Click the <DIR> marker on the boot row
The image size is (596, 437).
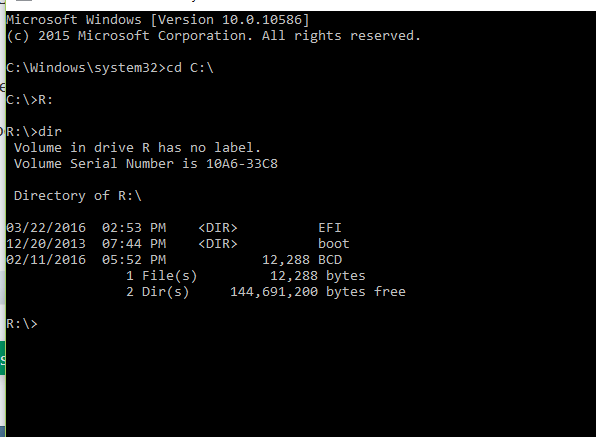tap(218, 244)
